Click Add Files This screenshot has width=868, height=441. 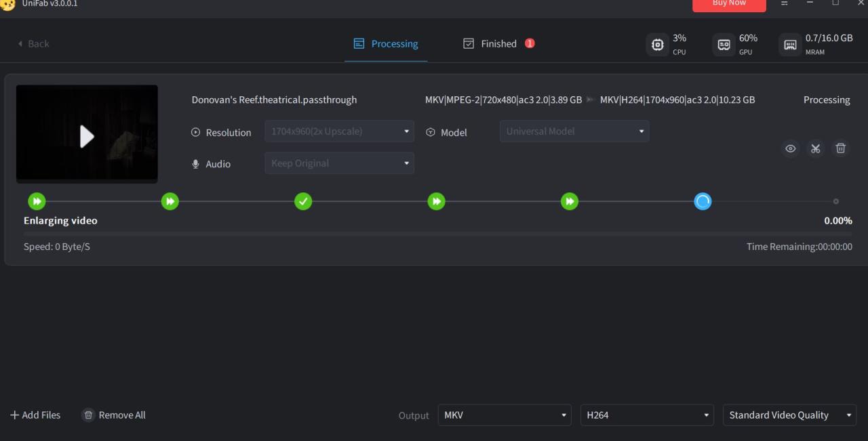click(35, 415)
